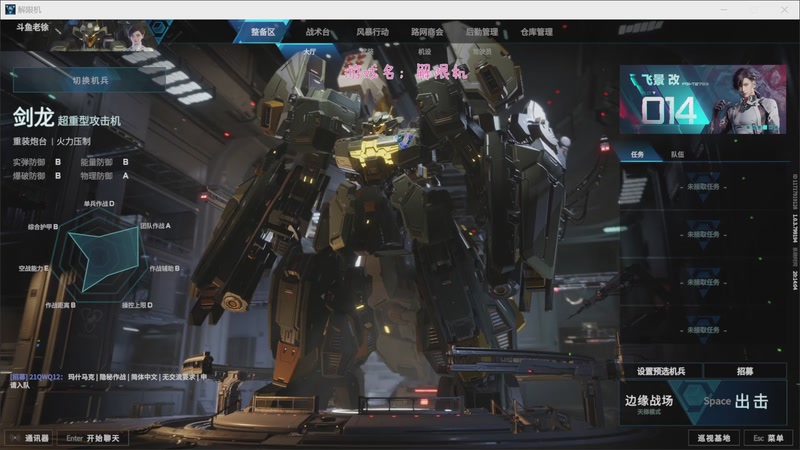Click the 作战距离 B radar label

point(60,305)
